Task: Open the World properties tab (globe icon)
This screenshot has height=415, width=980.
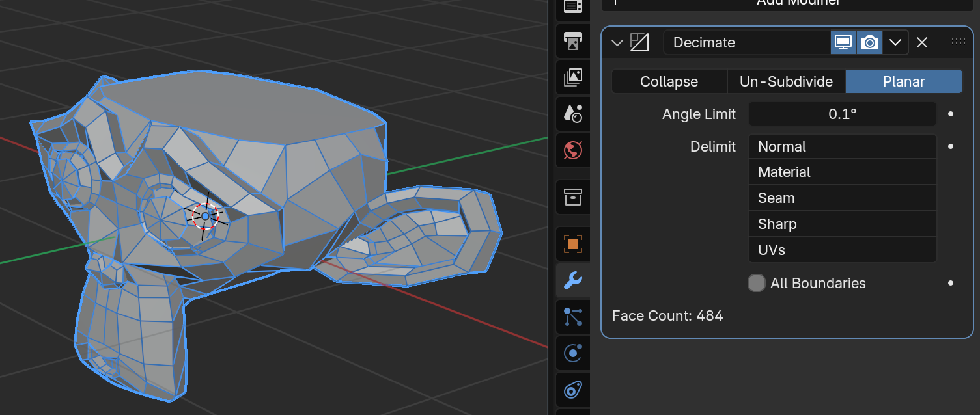Action: pyautogui.click(x=572, y=150)
